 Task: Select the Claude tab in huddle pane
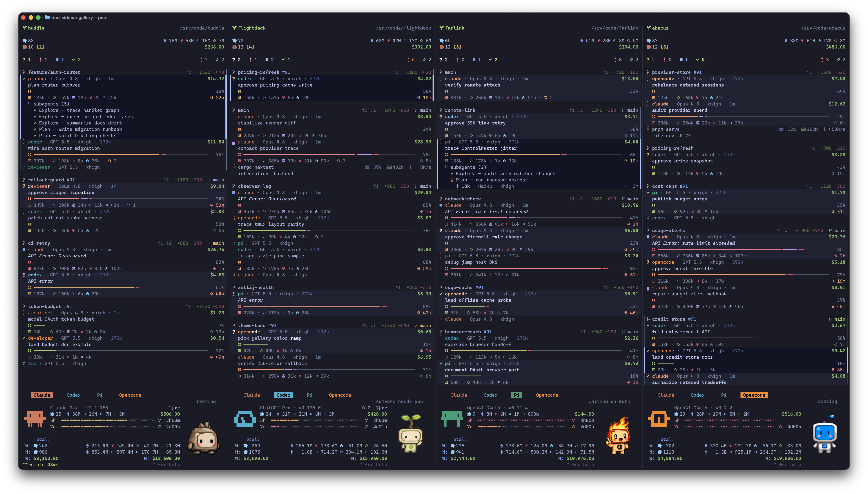(42, 395)
